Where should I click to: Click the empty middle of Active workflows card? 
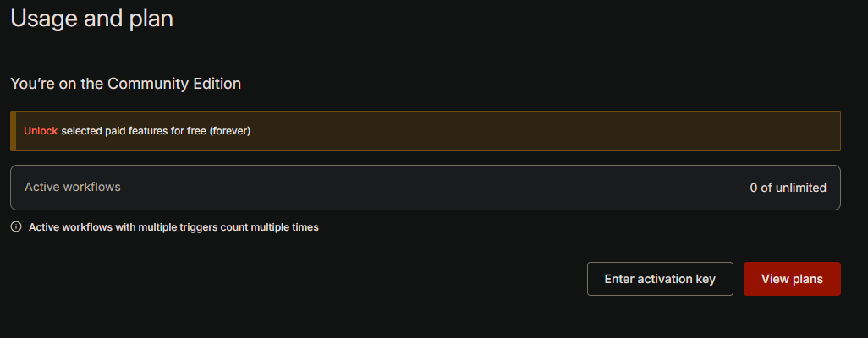(423, 188)
